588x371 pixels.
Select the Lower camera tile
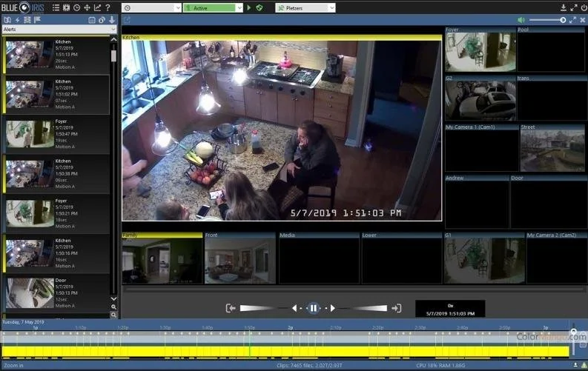(402, 258)
